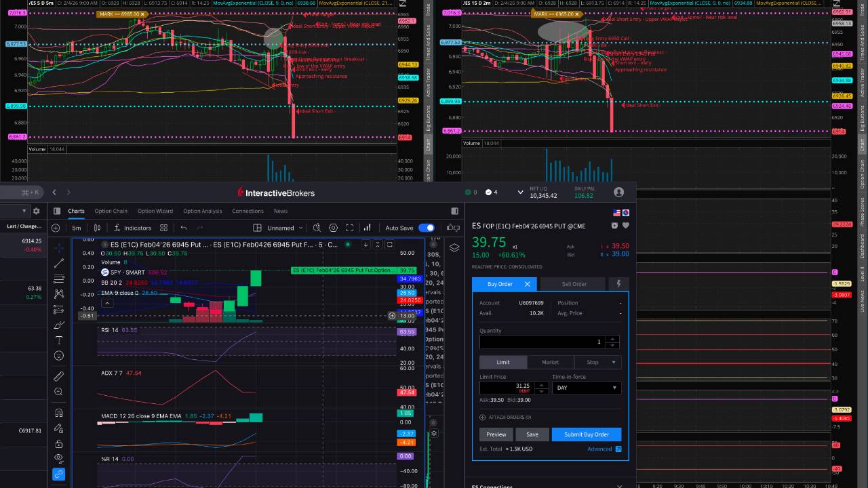The height and width of the screenshot is (488, 868).
Task: Open the 5m interval selector
Action: (x=77, y=228)
